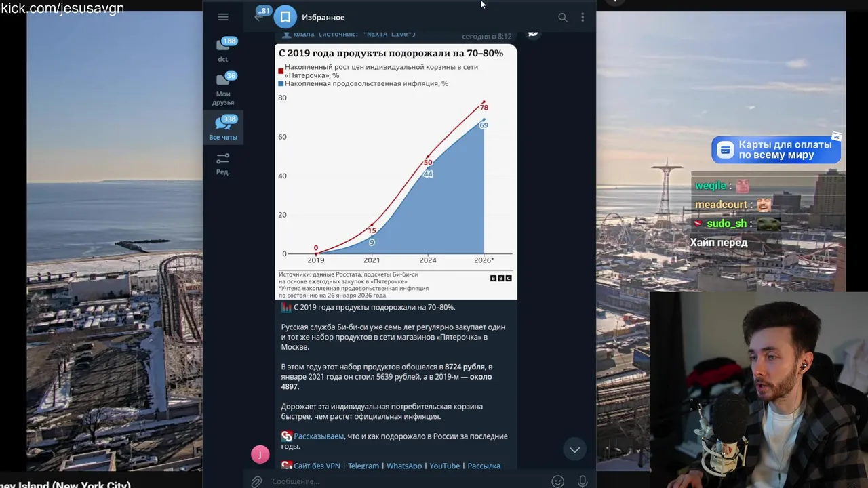Click the Избранное chat title
868x488 pixels.
[x=323, y=18]
